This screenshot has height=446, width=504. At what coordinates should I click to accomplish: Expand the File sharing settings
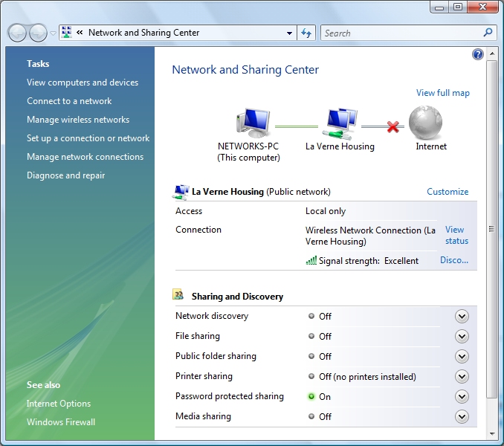click(462, 337)
